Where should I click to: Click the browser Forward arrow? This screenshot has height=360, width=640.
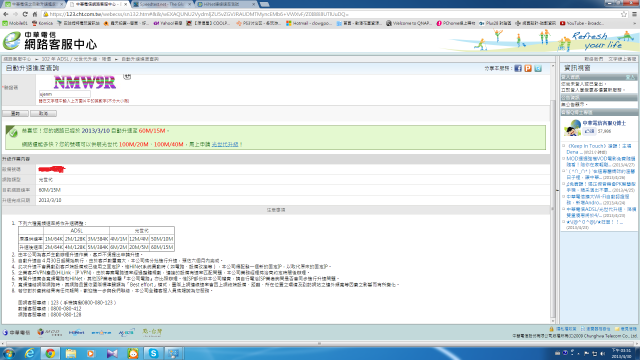click(15, 14)
